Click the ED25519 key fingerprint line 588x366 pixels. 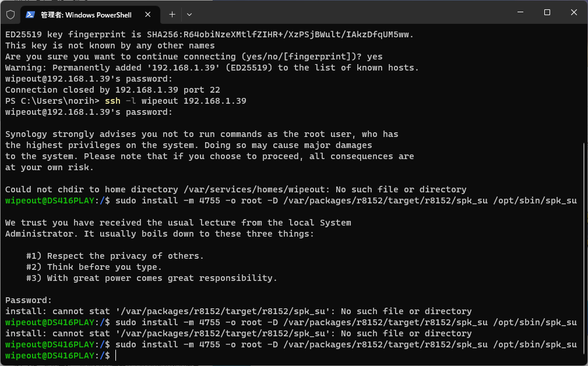coord(209,34)
